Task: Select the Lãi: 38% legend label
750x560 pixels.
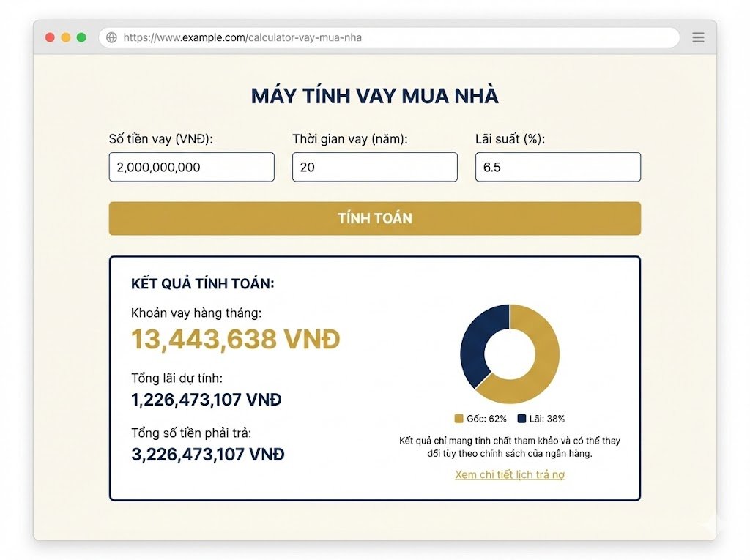Action: pyautogui.click(x=546, y=417)
